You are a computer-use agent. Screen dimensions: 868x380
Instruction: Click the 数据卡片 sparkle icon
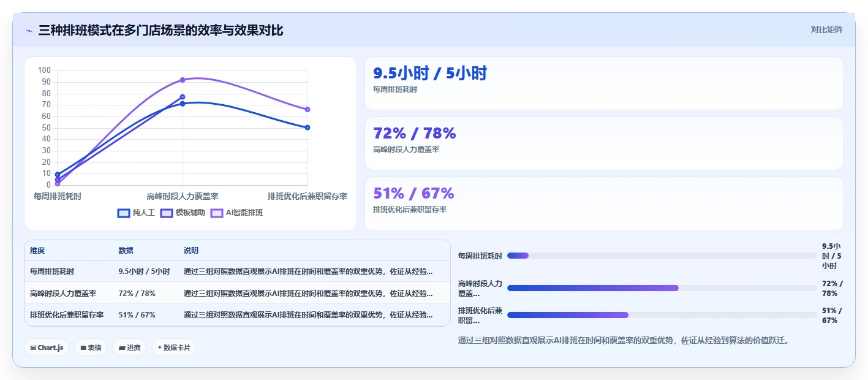(160, 348)
